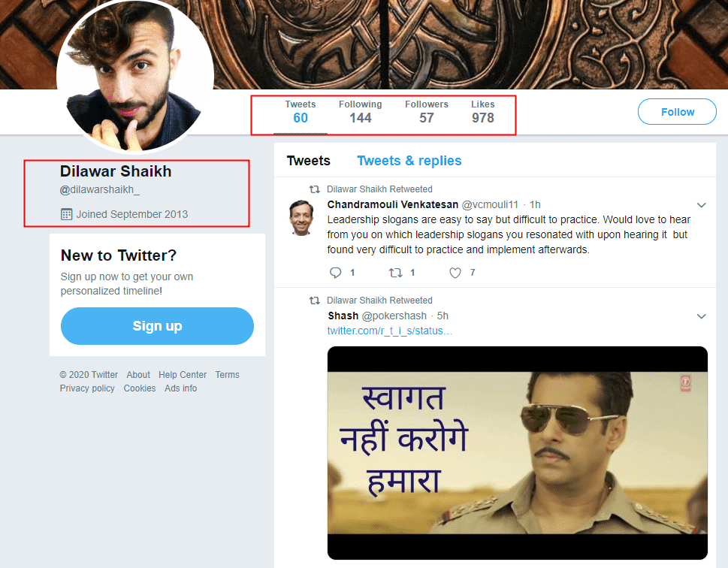This screenshot has width=728, height=568.
Task: Click the calendar icon beside Joined date
Action: tap(66, 214)
